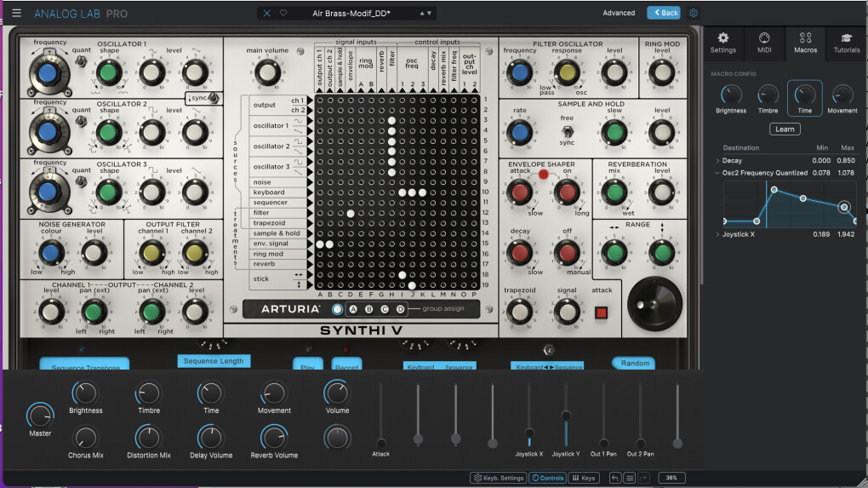
Task: Toggle the Oscillator 1 quant switch
Action: [x=81, y=61]
